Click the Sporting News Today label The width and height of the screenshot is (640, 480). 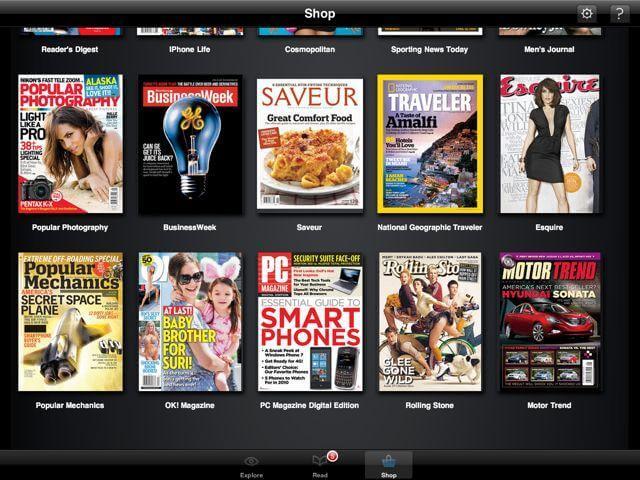coord(429,49)
